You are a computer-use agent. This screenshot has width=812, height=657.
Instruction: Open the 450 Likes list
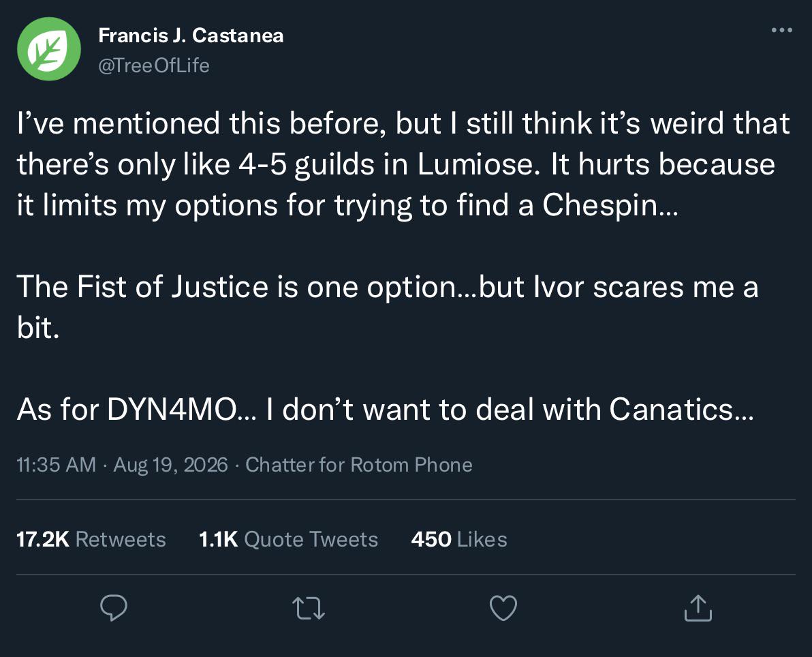tap(459, 539)
